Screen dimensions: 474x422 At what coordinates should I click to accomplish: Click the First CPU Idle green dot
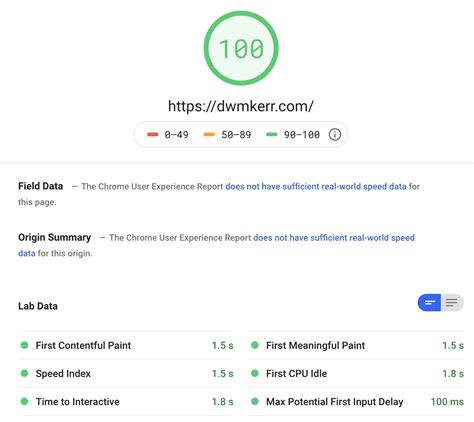coord(255,373)
